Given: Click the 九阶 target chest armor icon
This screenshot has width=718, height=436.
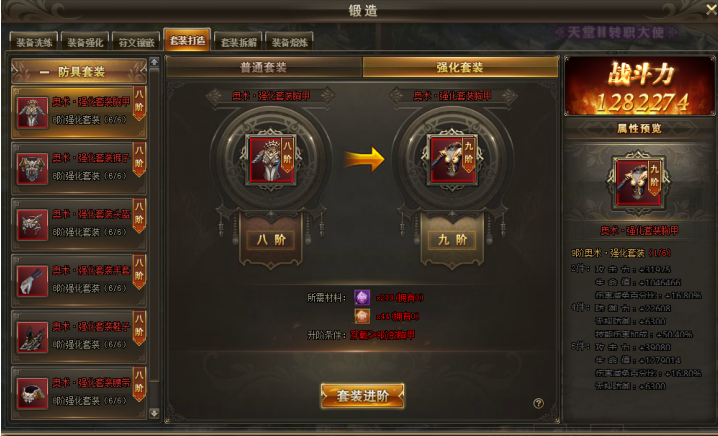Looking at the screenshot, I should click(x=452, y=159).
